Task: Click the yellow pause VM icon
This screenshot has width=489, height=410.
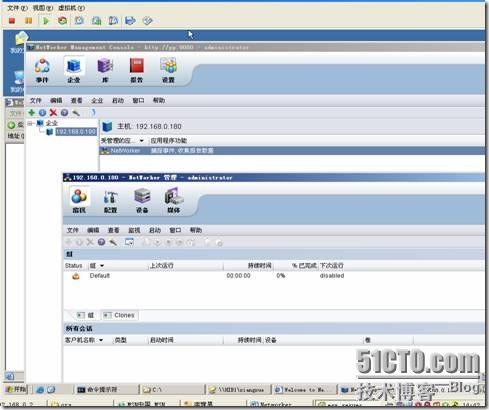Action: (x=29, y=21)
